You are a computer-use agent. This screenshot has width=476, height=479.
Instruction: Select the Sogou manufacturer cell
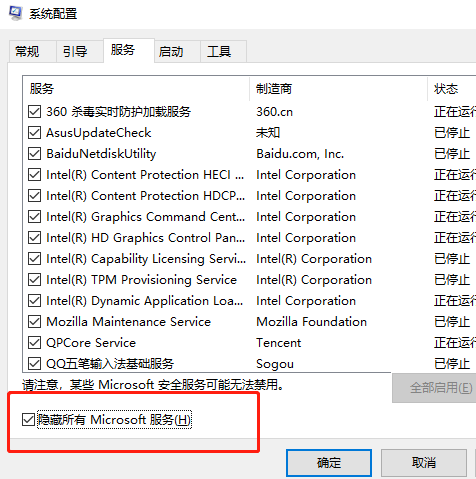click(x=275, y=364)
